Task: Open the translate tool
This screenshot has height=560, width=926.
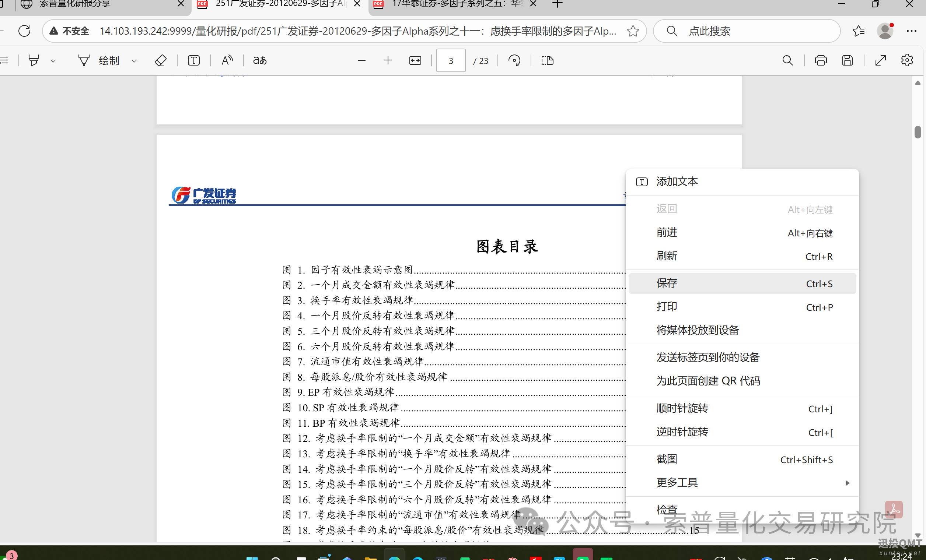Action: point(259,60)
